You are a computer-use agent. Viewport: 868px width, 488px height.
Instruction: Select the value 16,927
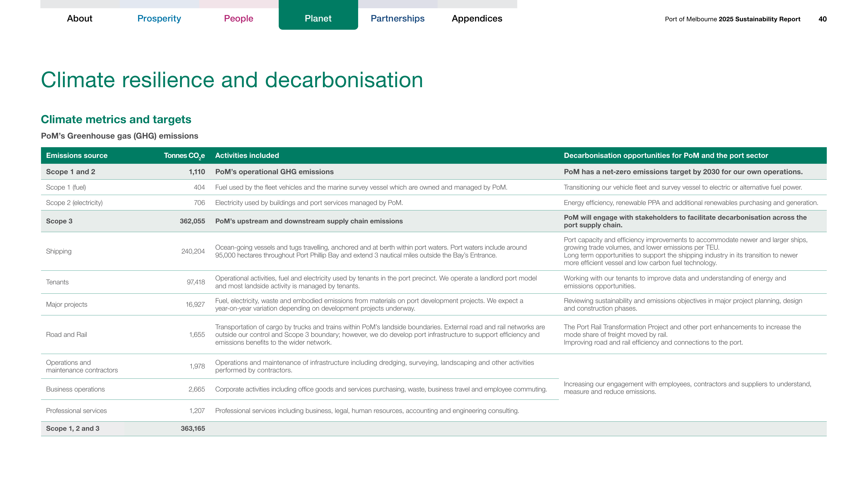tap(195, 305)
